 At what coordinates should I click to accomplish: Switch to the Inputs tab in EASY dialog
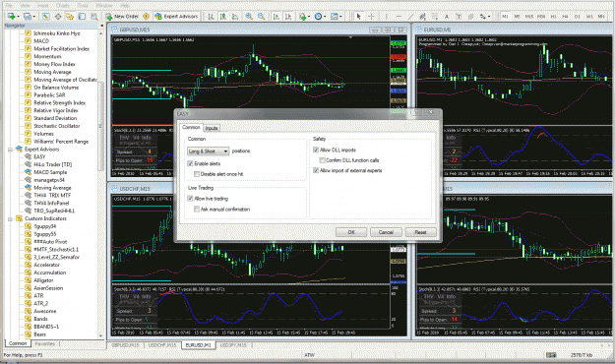point(212,128)
